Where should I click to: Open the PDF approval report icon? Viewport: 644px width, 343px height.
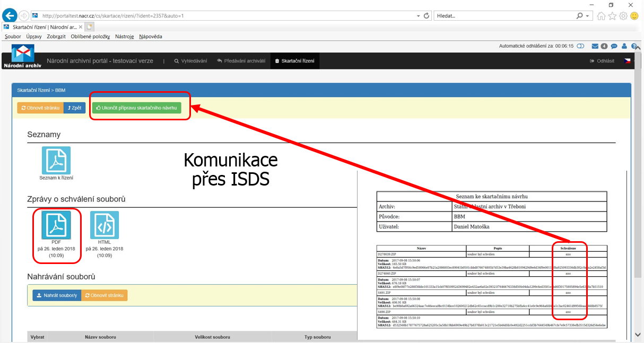tap(56, 225)
